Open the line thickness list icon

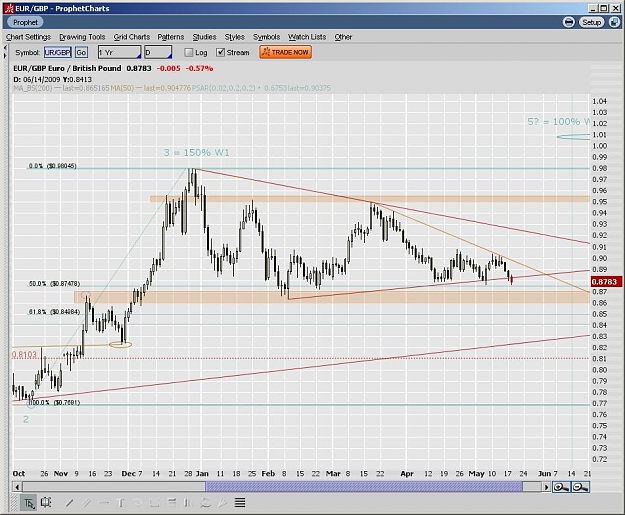240,503
